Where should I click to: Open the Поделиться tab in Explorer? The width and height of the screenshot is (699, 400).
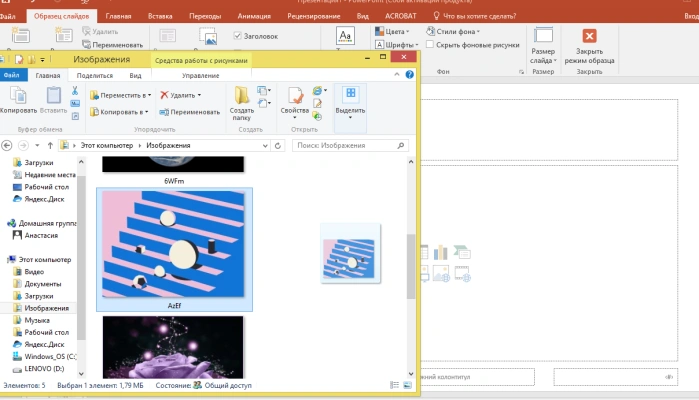tap(95, 75)
